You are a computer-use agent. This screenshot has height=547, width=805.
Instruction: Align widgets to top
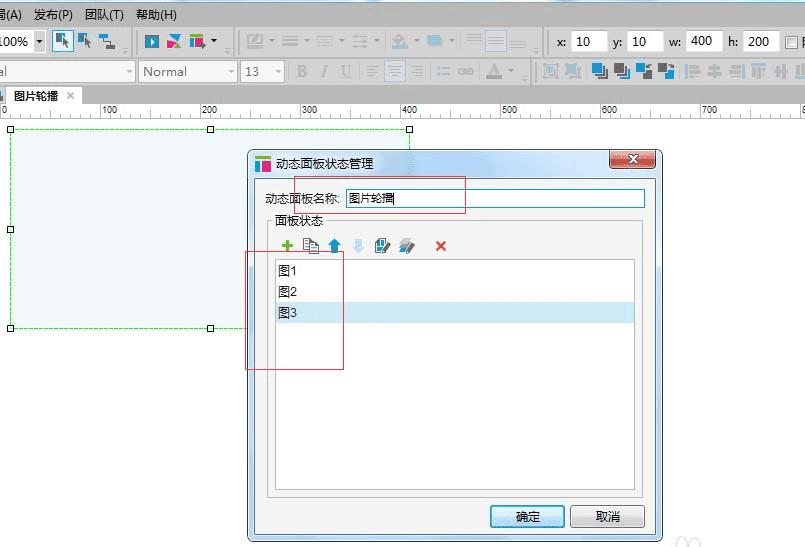point(758,71)
